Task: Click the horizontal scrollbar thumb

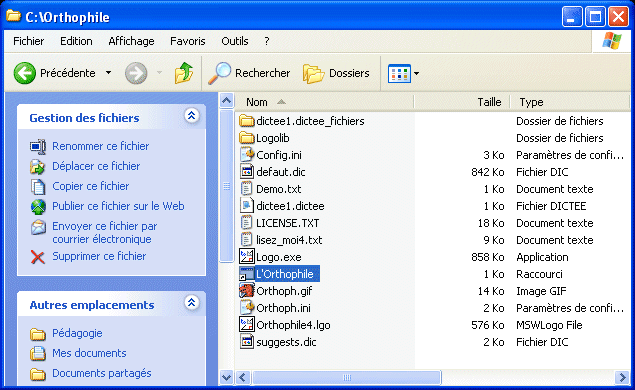Action: pyautogui.click(x=346, y=377)
